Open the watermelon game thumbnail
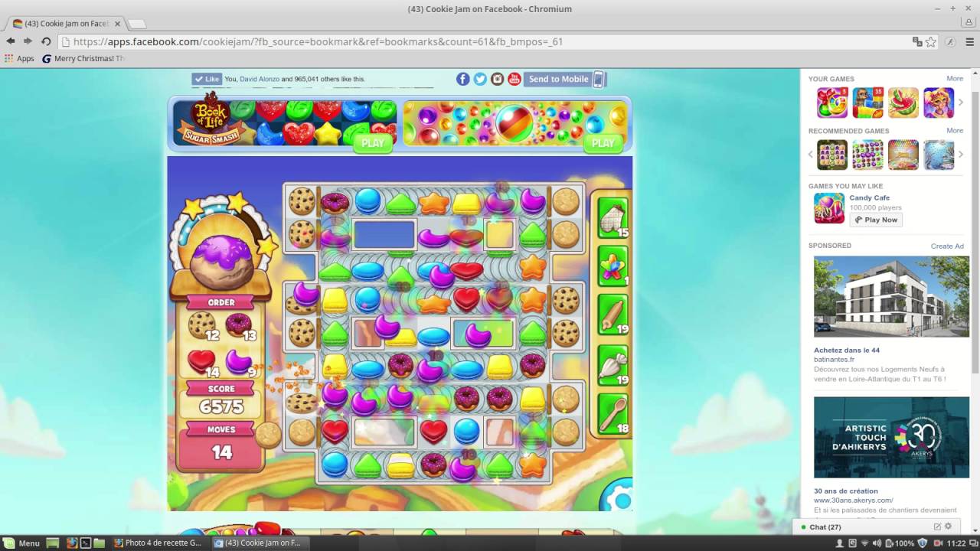The height and width of the screenshot is (551, 980). coord(903,103)
